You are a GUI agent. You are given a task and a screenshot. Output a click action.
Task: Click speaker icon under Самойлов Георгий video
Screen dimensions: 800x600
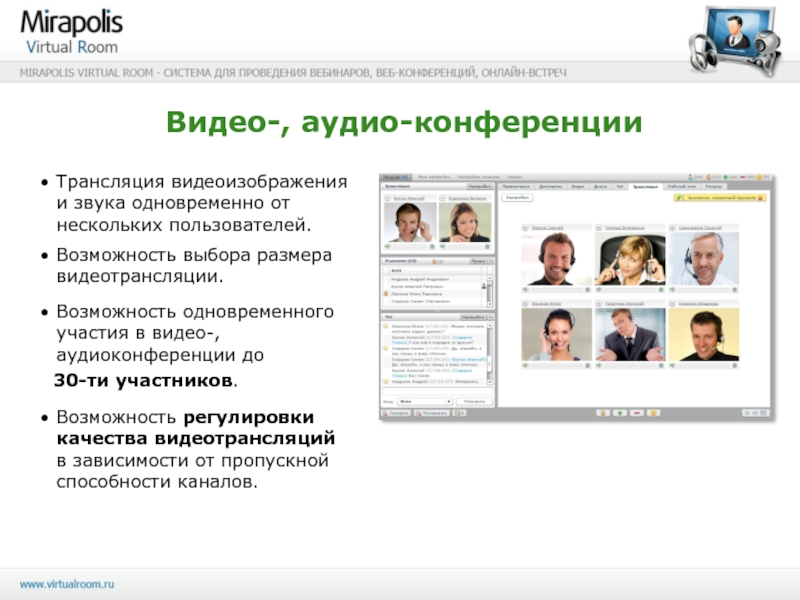pos(672,289)
